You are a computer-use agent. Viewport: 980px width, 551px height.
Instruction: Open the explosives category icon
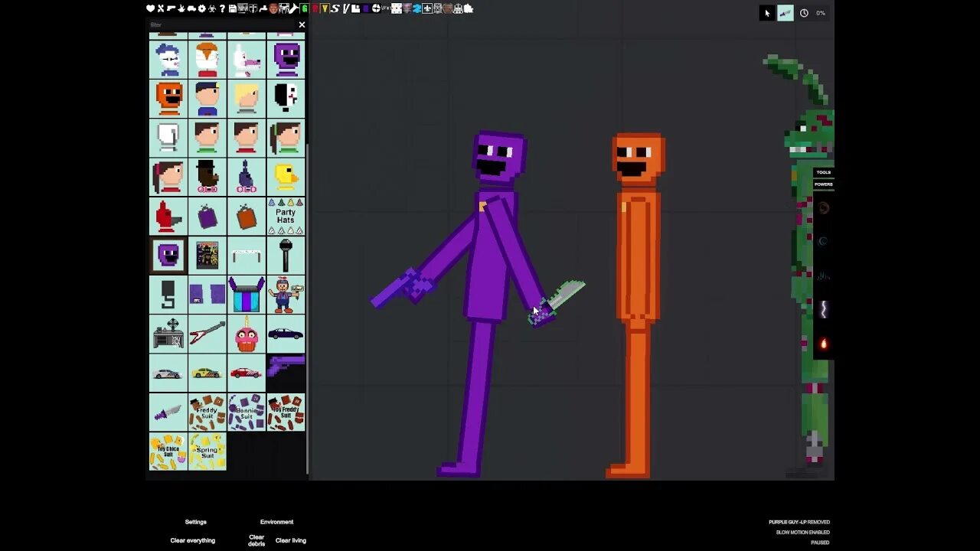[x=181, y=8]
